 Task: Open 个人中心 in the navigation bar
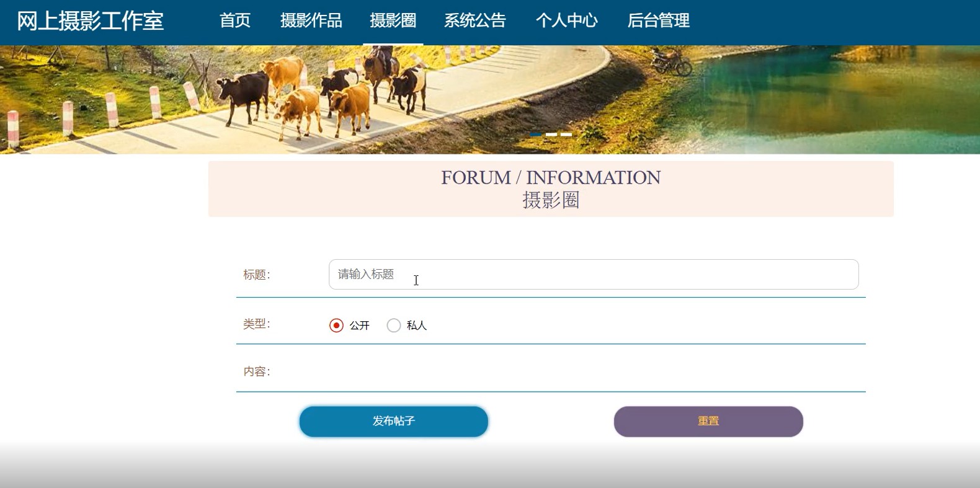pos(567,20)
